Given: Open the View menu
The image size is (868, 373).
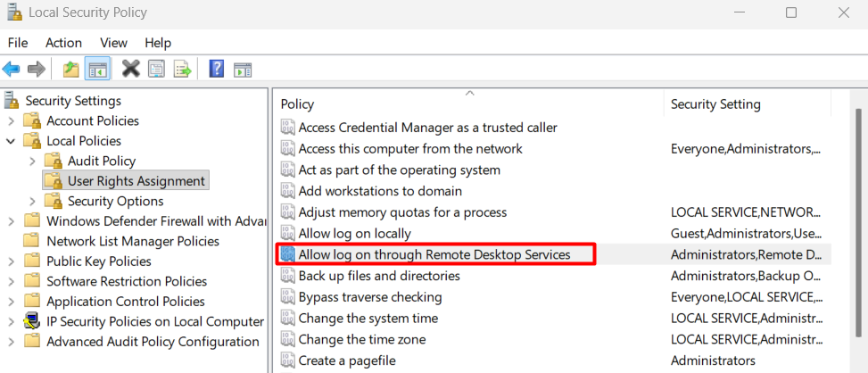Looking at the screenshot, I should pos(113,43).
